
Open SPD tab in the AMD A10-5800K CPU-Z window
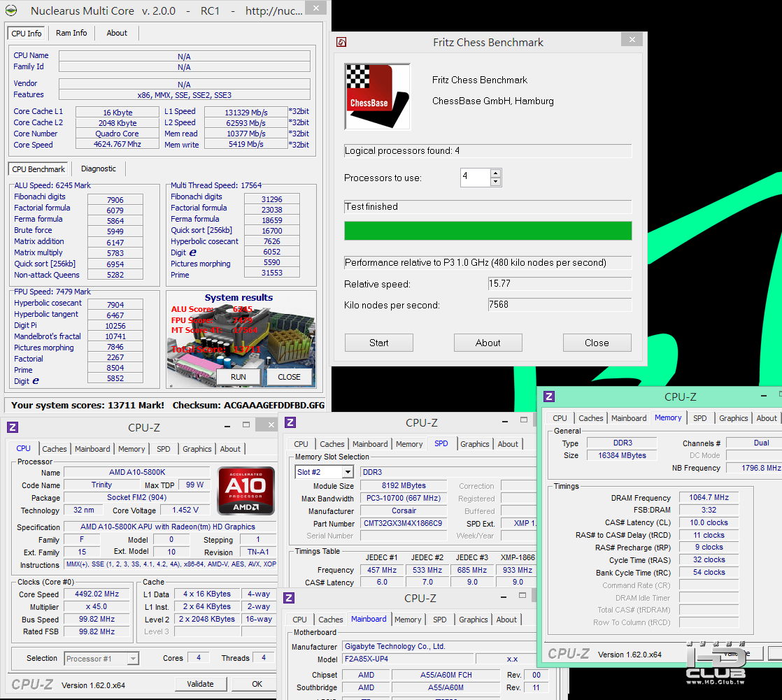pyautogui.click(x=164, y=449)
